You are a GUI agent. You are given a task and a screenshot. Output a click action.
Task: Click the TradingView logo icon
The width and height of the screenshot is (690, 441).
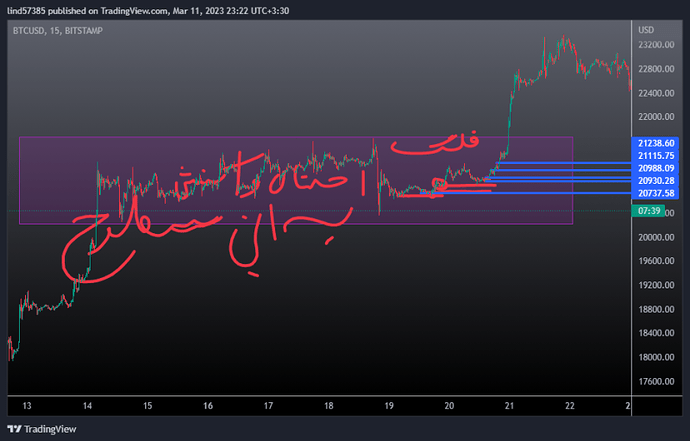[x=15, y=429]
